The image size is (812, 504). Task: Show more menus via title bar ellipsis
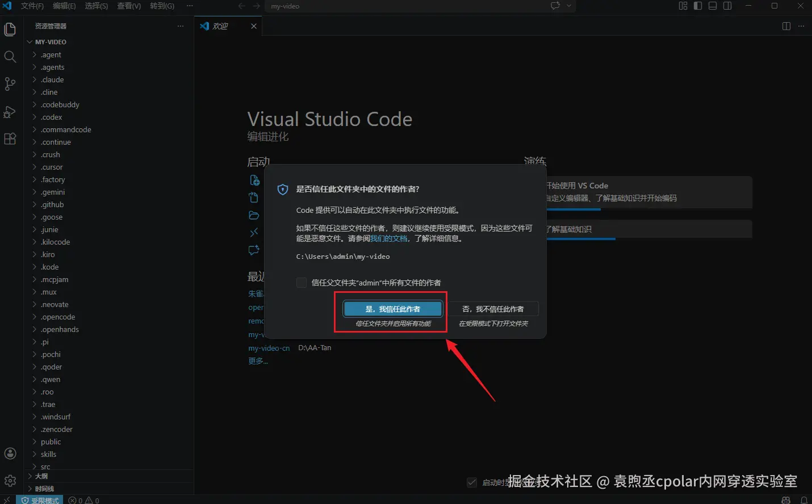[190, 6]
